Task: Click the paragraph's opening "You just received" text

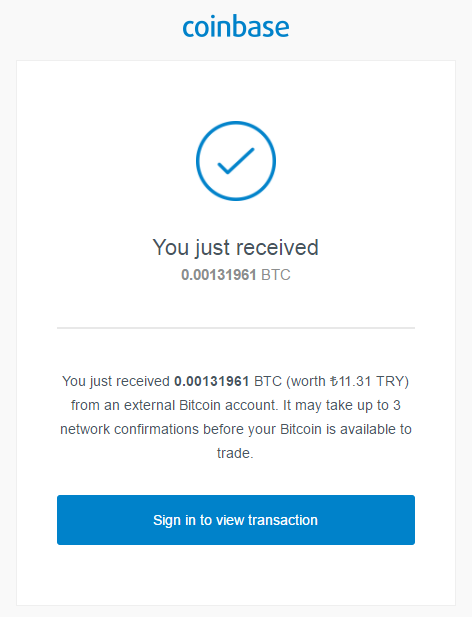Action: pyautogui.click(x=116, y=381)
